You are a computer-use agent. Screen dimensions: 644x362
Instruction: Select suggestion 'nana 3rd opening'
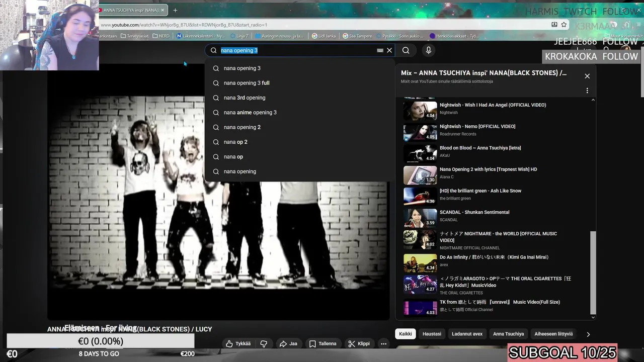pyautogui.click(x=299, y=98)
